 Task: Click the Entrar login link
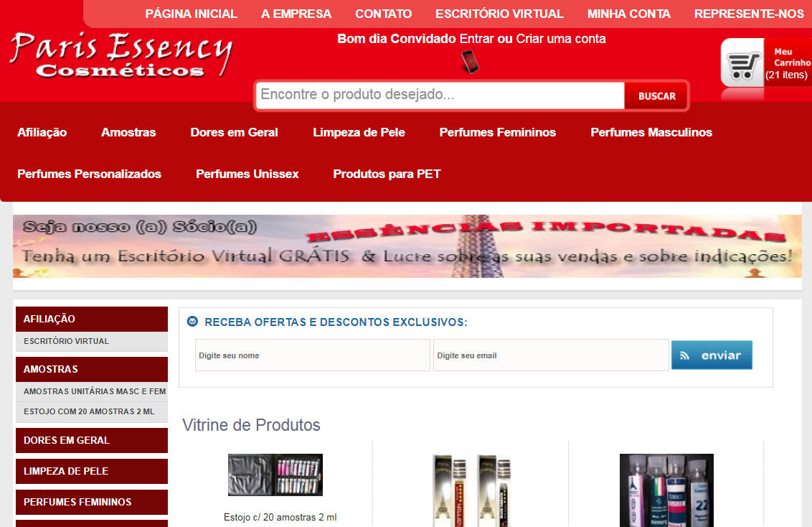(476, 39)
